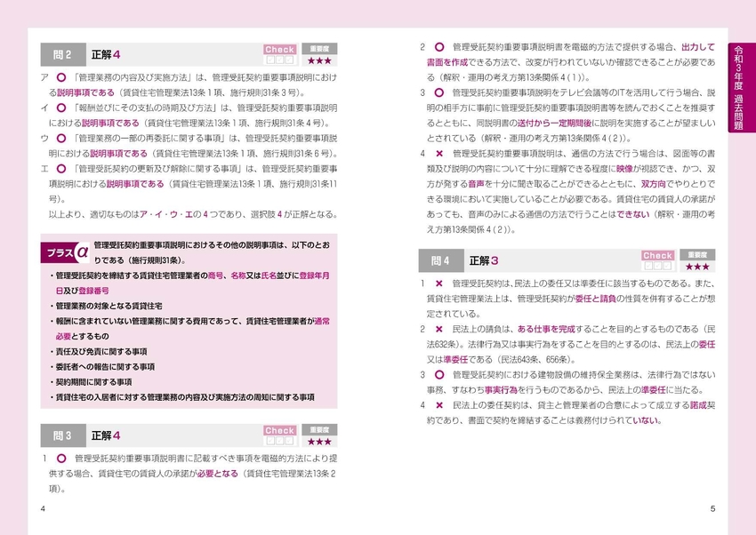756x535 pixels.
Task: Click the three-star rating for 問4
Action: [x=697, y=267]
